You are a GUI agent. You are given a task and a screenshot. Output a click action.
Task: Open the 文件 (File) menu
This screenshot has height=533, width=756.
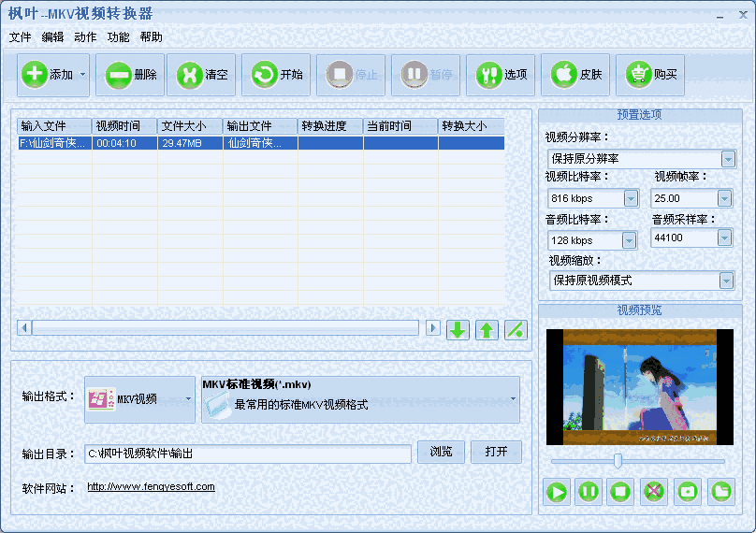20,37
